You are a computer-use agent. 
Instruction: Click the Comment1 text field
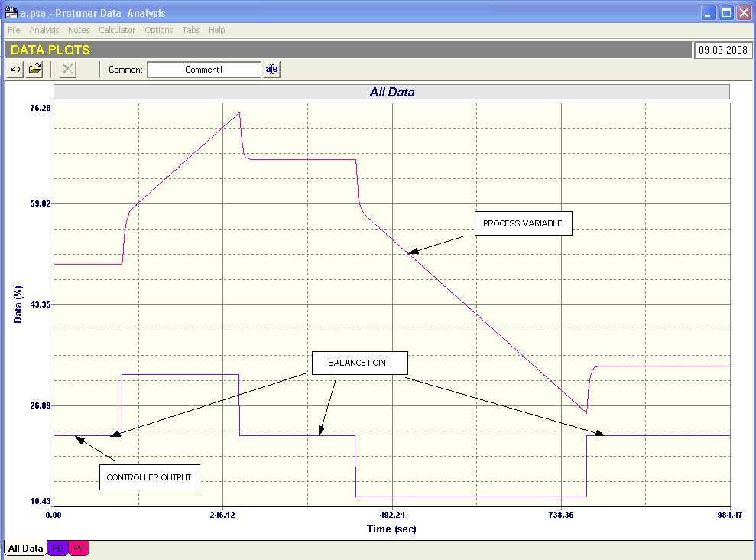click(204, 70)
